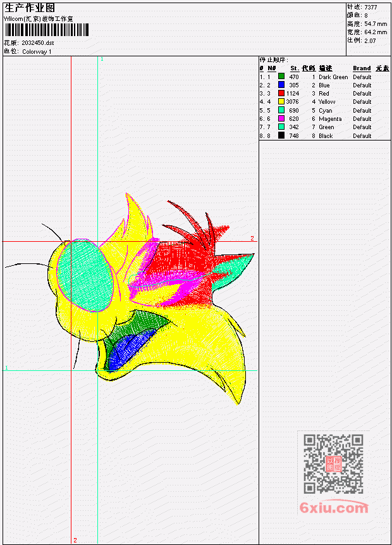
Task: Click the N# column header
Action: click(x=272, y=68)
